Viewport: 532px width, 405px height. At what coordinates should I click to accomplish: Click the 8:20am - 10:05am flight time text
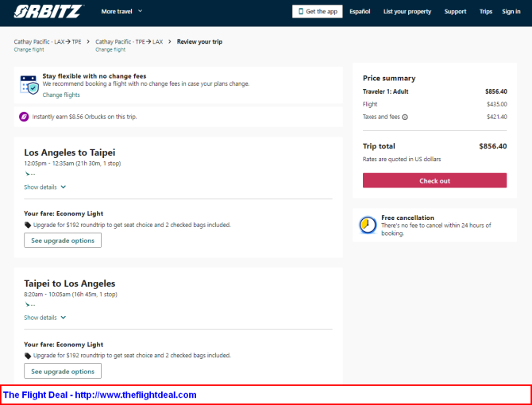tap(71, 294)
